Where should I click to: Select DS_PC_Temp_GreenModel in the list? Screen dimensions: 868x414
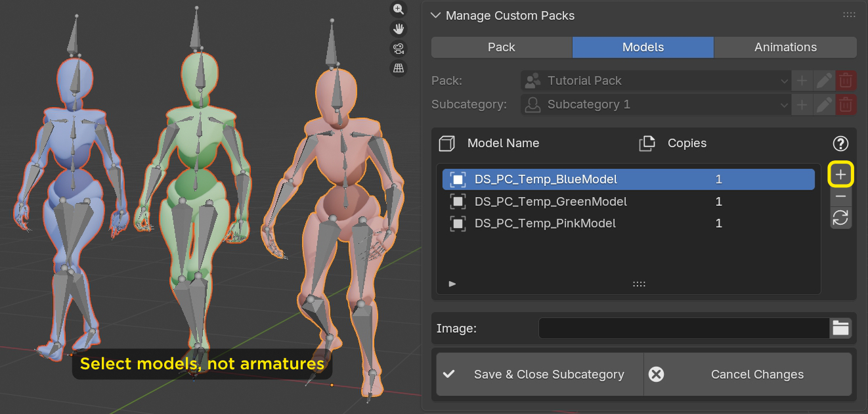(x=550, y=202)
